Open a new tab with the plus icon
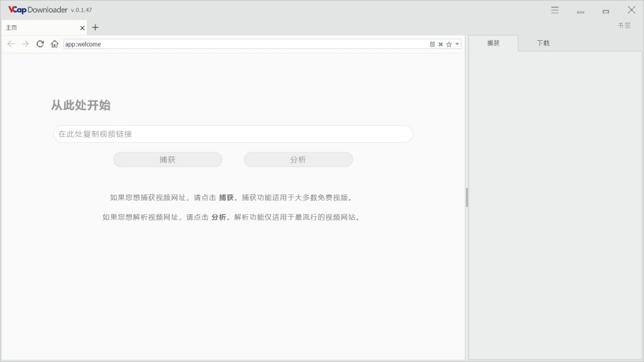Viewport: 644px width, 362px height. (x=94, y=28)
